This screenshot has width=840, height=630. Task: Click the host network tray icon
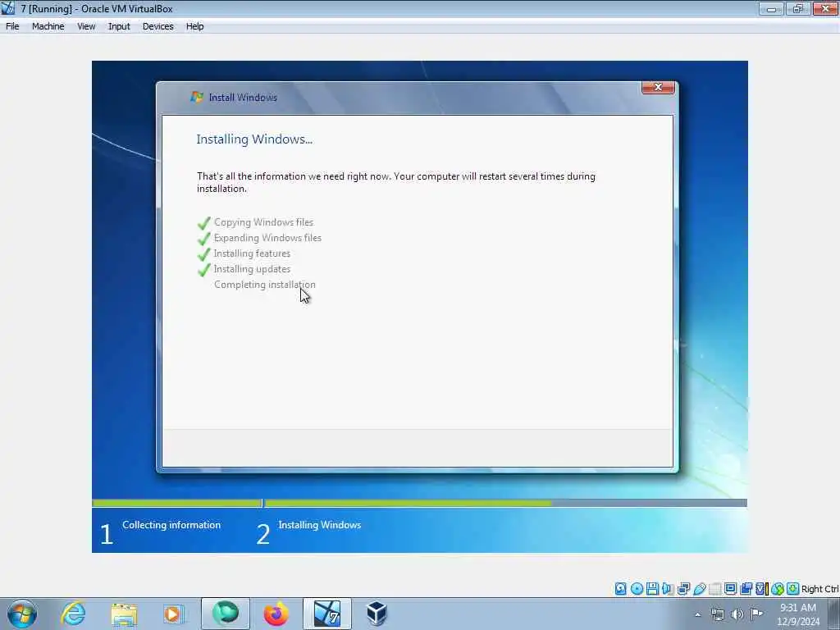click(x=717, y=614)
